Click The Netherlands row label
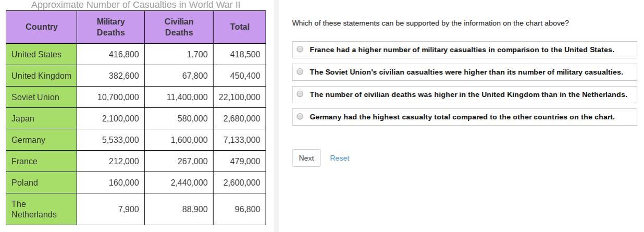This screenshot has height=232, width=644. (x=34, y=209)
